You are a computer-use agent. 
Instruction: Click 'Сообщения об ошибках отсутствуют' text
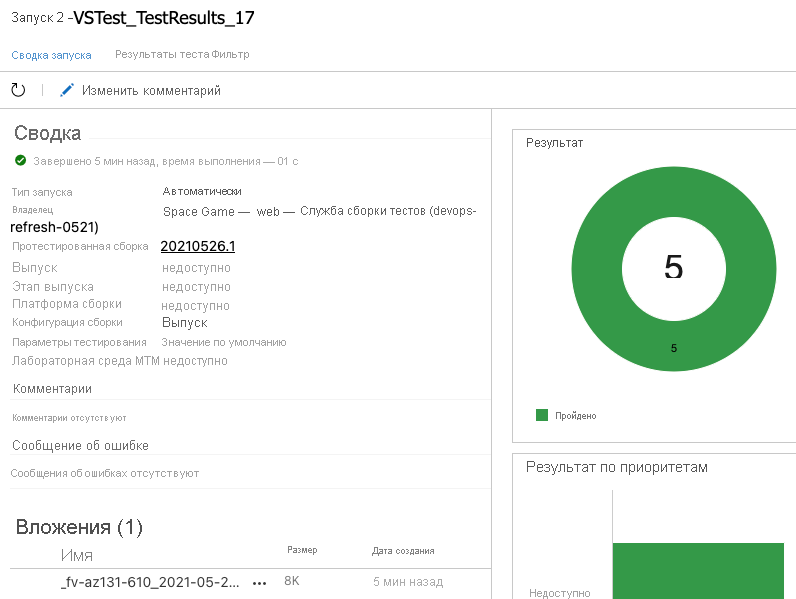point(105,473)
